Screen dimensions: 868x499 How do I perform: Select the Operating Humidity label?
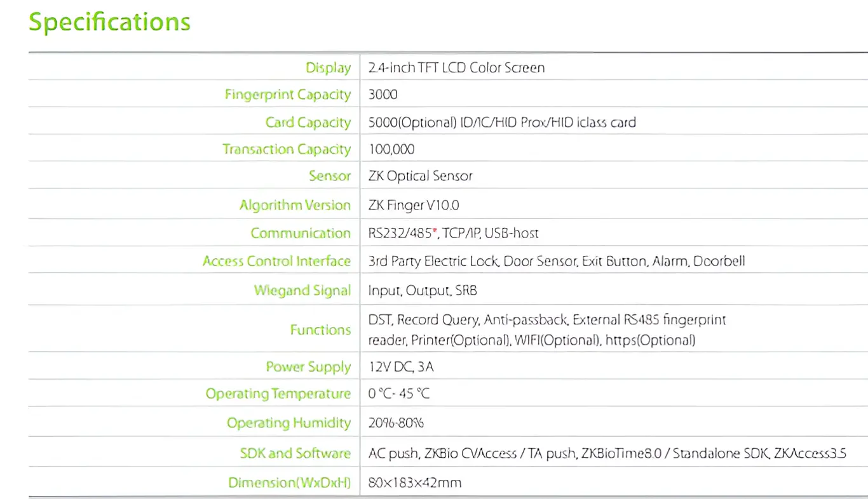pyautogui.click(x=288, y=423)
